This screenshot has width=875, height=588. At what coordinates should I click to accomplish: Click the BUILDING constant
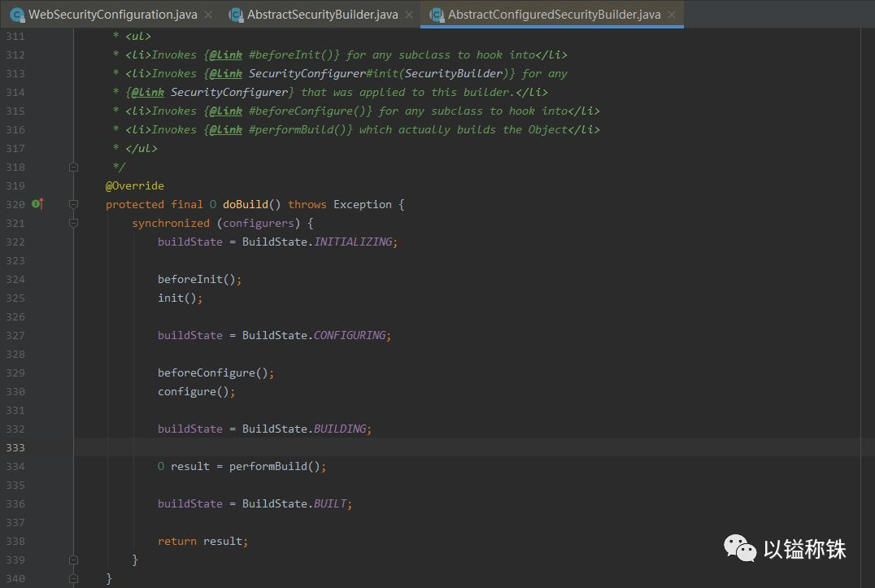click(340, 429)
